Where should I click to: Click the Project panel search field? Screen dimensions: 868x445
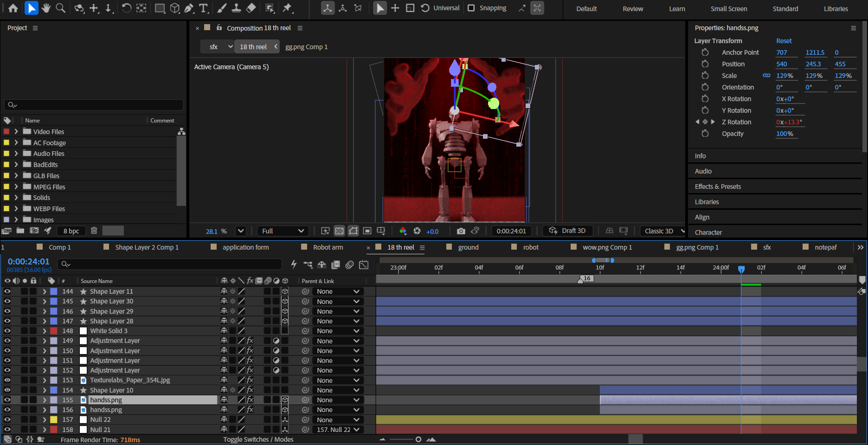pos(94,105)
